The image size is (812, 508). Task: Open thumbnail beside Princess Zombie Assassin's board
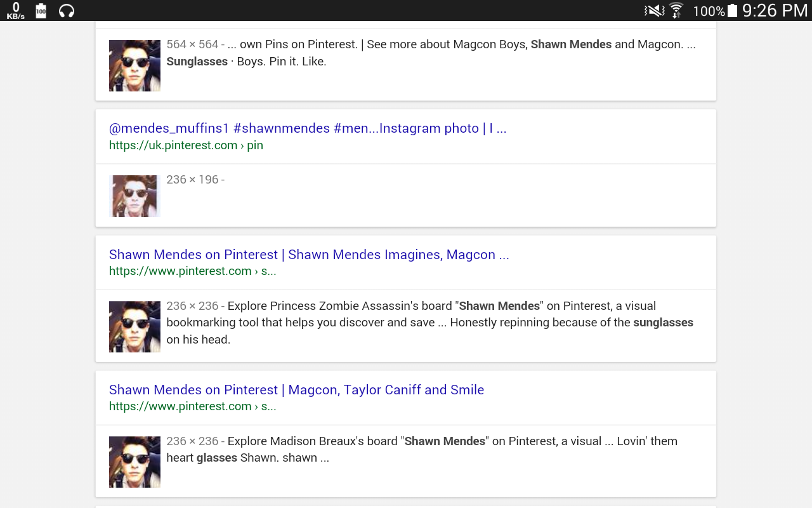[134, 326]
